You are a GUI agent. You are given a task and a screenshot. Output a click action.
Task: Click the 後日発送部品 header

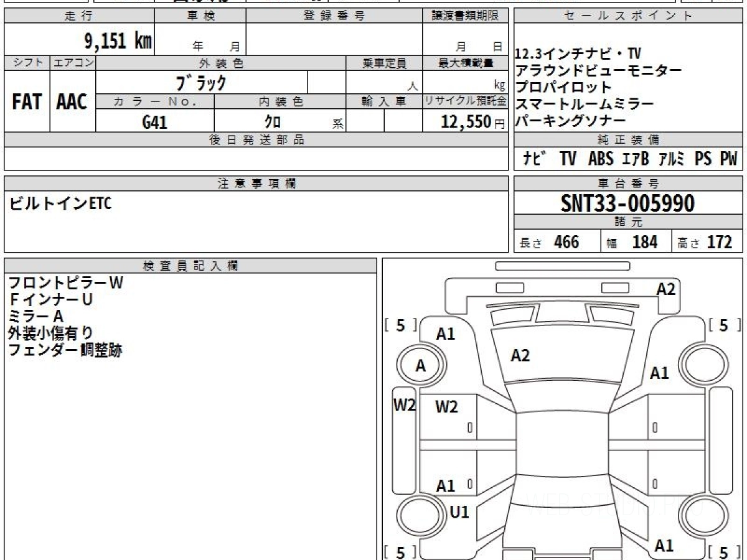click(x=256, y=140)
